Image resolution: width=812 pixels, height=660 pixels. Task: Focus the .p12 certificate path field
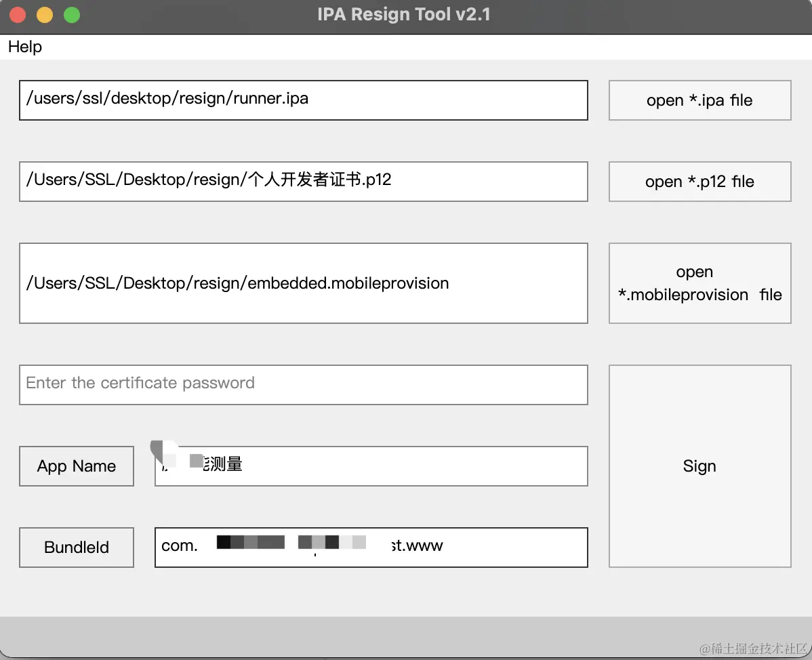tap(304, 182)
